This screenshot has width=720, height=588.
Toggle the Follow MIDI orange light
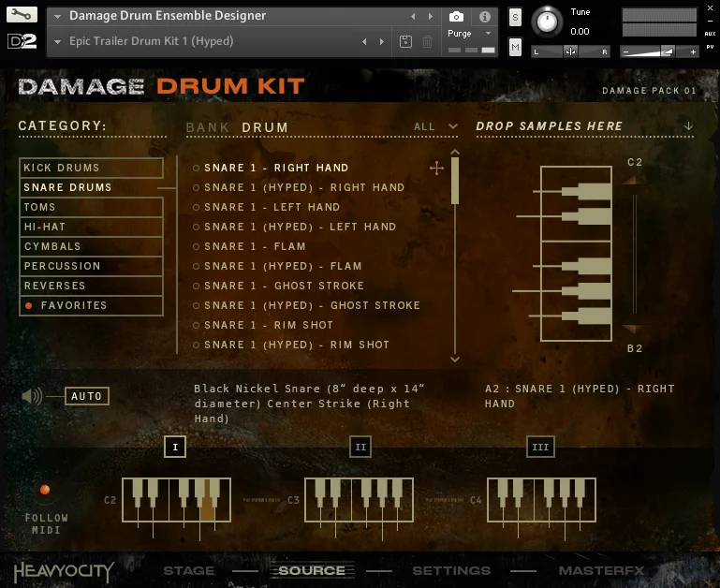tap(45, 490)
